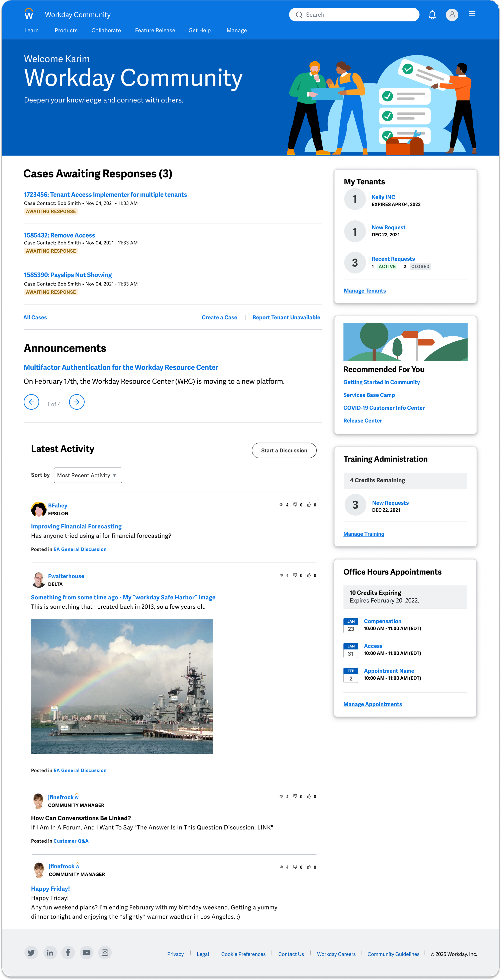The image size is (501, 980).
Task: Click the user profile avatar icon
Action: pos(452,14)
